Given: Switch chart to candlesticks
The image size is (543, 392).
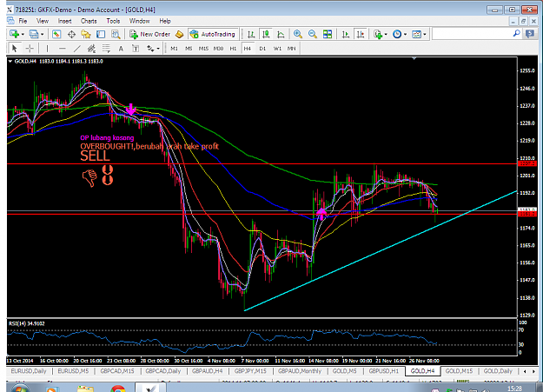Looking at the screenshot, I should [x=266, y=34].
